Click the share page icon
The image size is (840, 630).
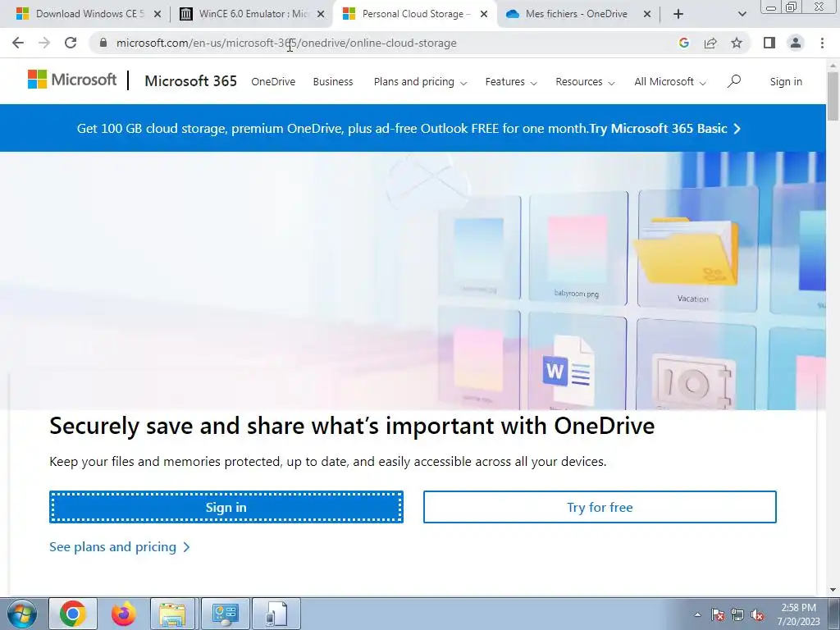pyautogui.click(x=710, y=43)
